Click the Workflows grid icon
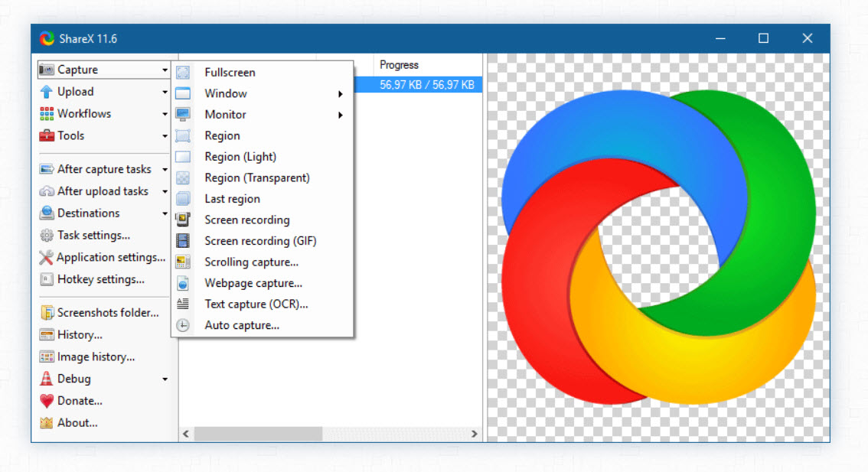 tap(47, 114)
